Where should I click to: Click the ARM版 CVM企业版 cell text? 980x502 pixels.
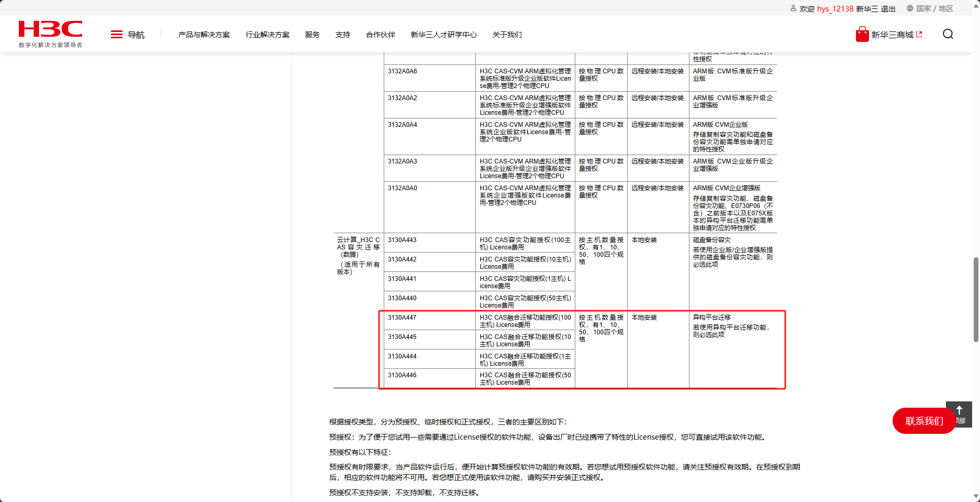click(720, 125)
